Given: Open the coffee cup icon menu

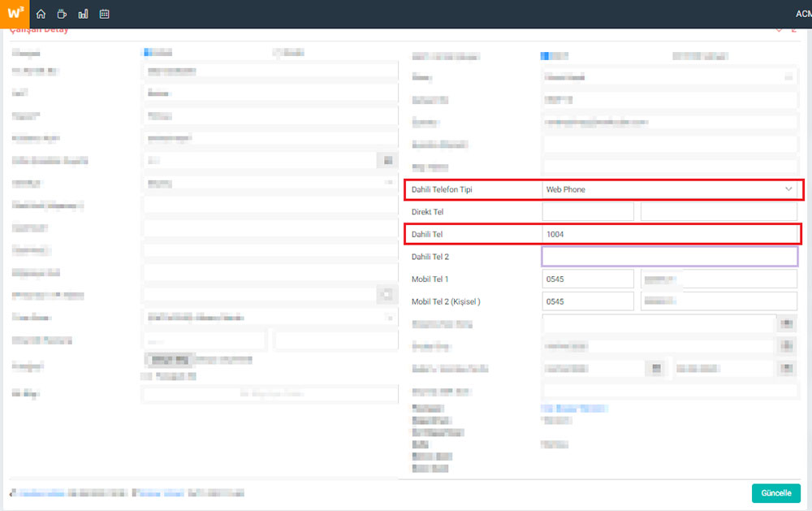Looking at the screenshot, I should pos(62,14).
